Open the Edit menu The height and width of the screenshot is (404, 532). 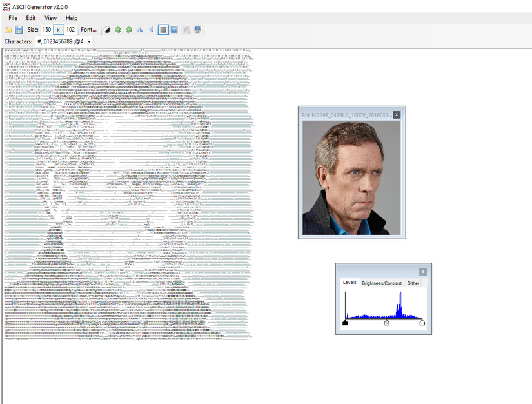click(30, 18)
